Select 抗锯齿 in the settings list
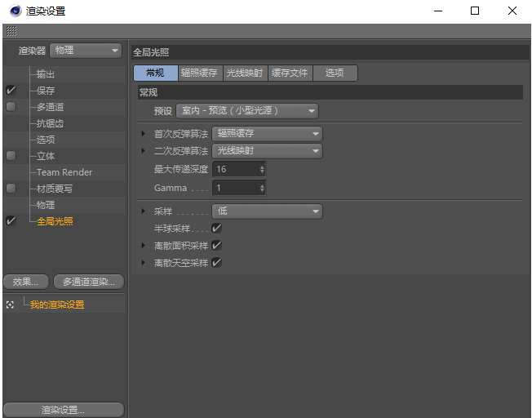The height and width of the screenshot is (418, 532). (x=50, y=123)
